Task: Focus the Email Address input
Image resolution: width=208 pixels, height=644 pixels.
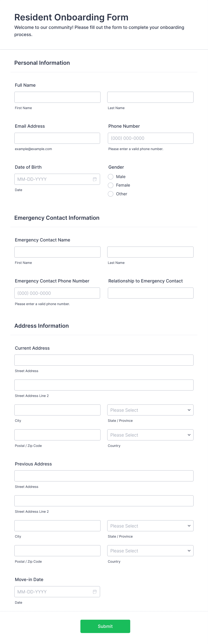Action: coord(57,138)
